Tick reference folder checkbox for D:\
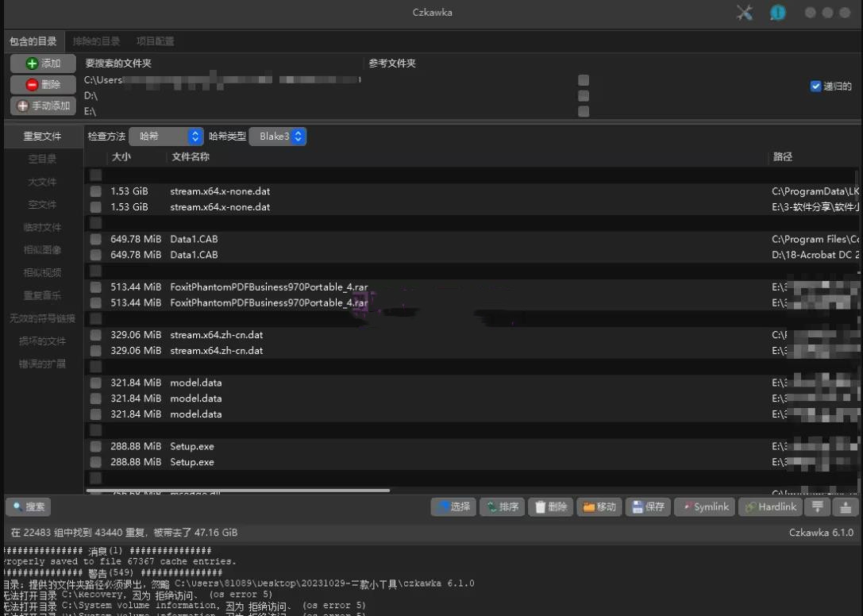This screenshot has height=616, width=863. coord(584,96)
